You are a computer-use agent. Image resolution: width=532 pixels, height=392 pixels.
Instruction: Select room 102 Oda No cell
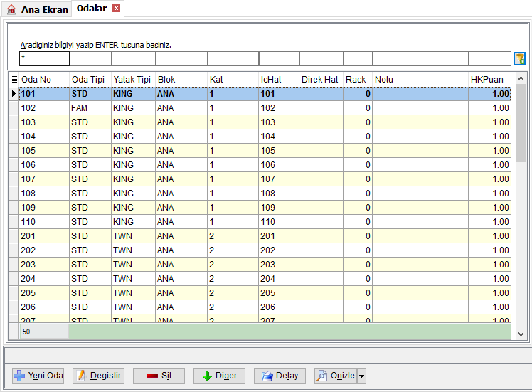pyautogui.click(x=44, y=108)
